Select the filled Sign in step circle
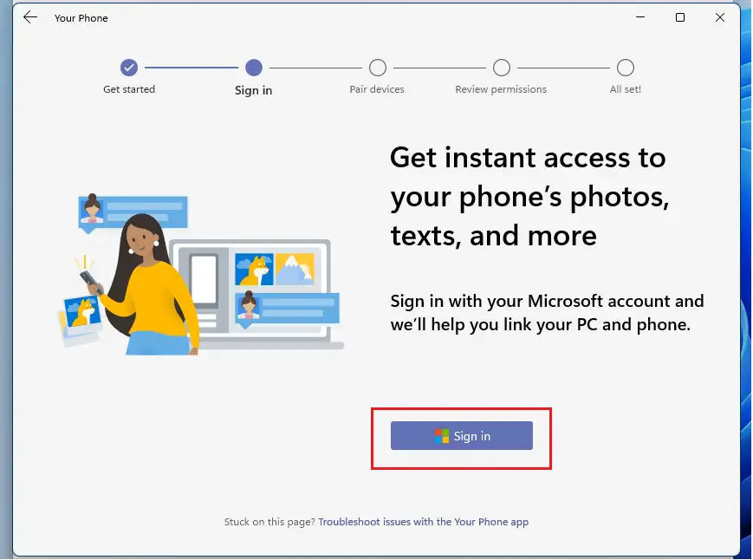Image resolution: width=753 pixels, height=560 pixels. tap(254, 68)
